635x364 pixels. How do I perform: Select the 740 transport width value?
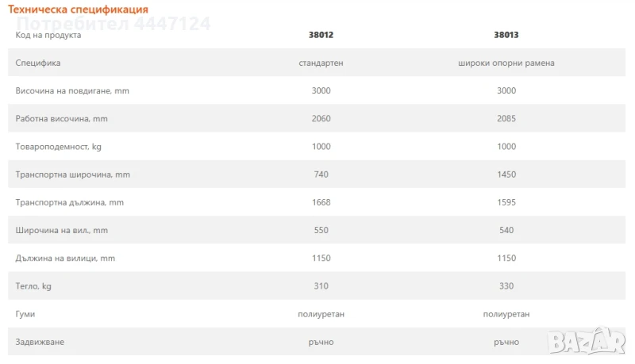(x=321, y=174)
